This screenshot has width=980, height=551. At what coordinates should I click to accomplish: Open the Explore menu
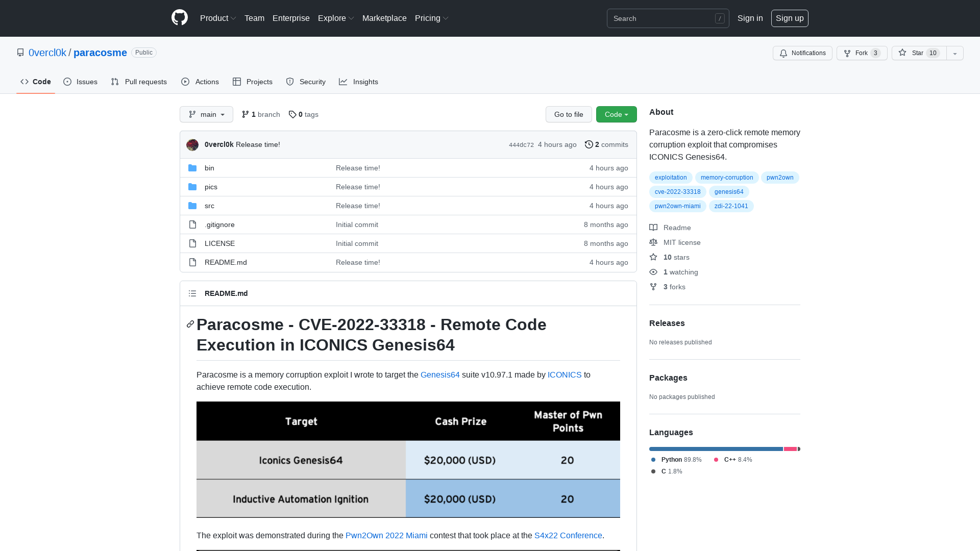335,18
